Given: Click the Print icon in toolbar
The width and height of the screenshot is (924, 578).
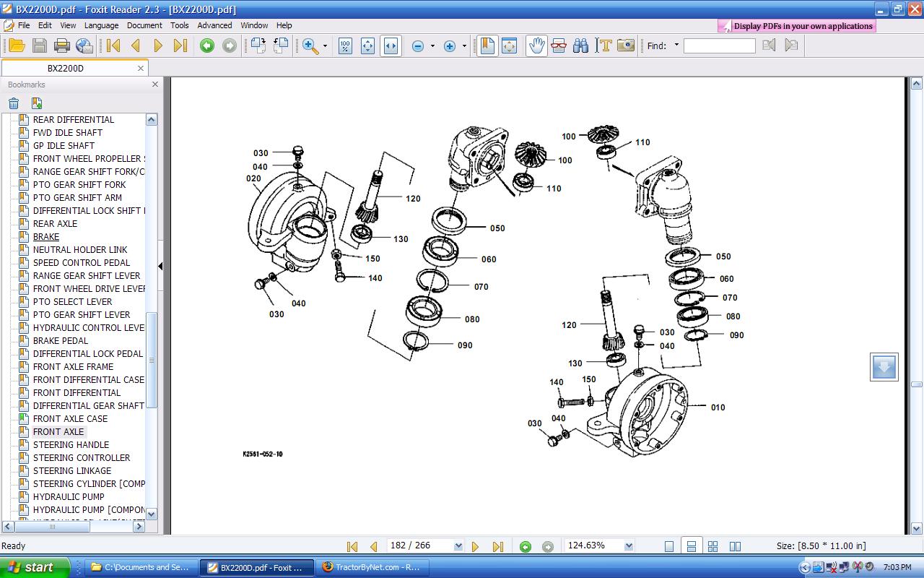Looking at the screenshot, I should pyautogui.click(x=62, y=46).
